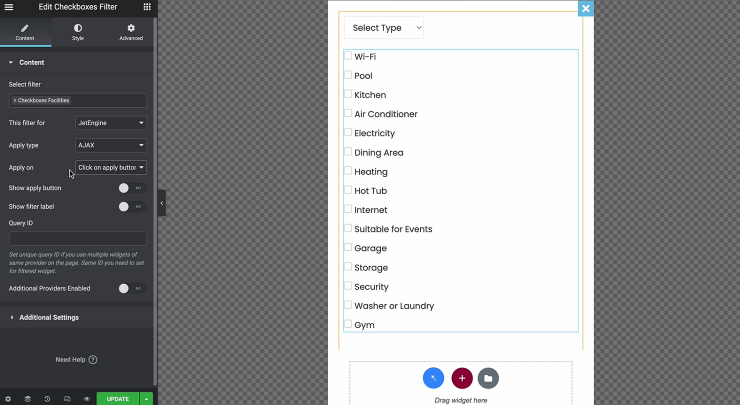Check the Heating checkbox
Screen dimensions: 740x405
coord(348,171)
